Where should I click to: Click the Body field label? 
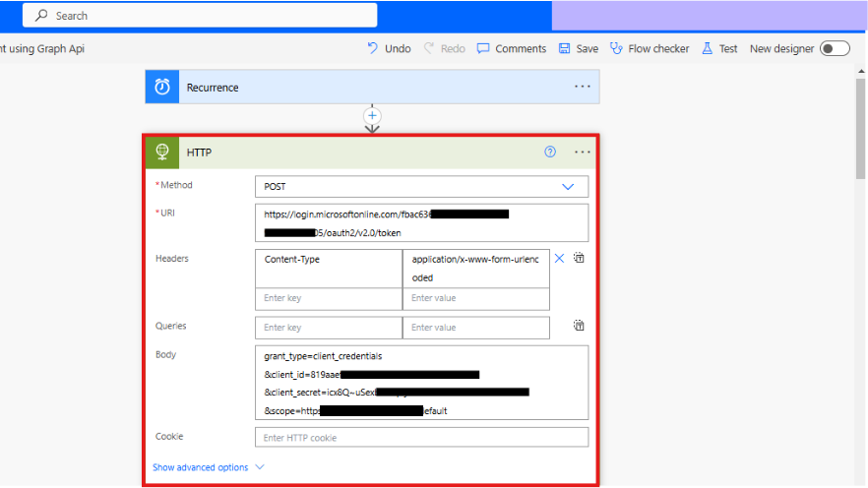[x=166, y=354]
